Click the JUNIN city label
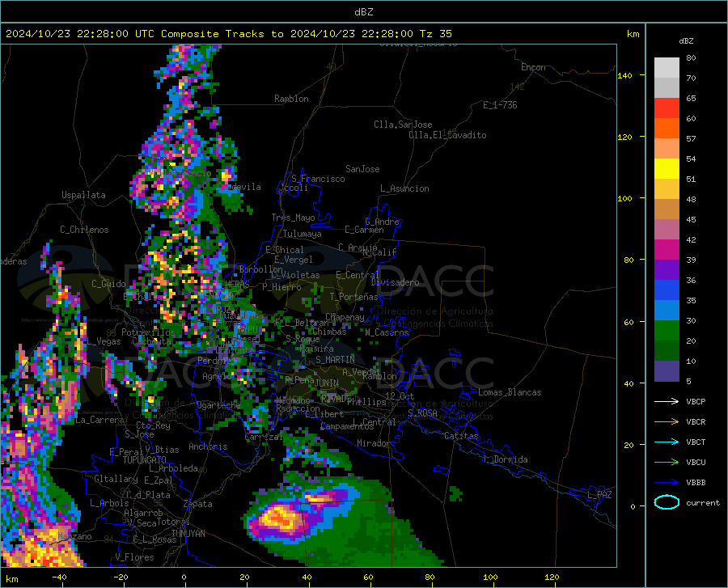The image size is (728, 588). tap(327, 383)
